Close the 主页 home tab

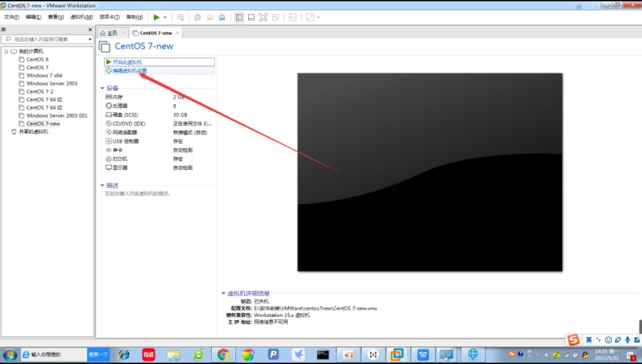click(x=123, y=33)
